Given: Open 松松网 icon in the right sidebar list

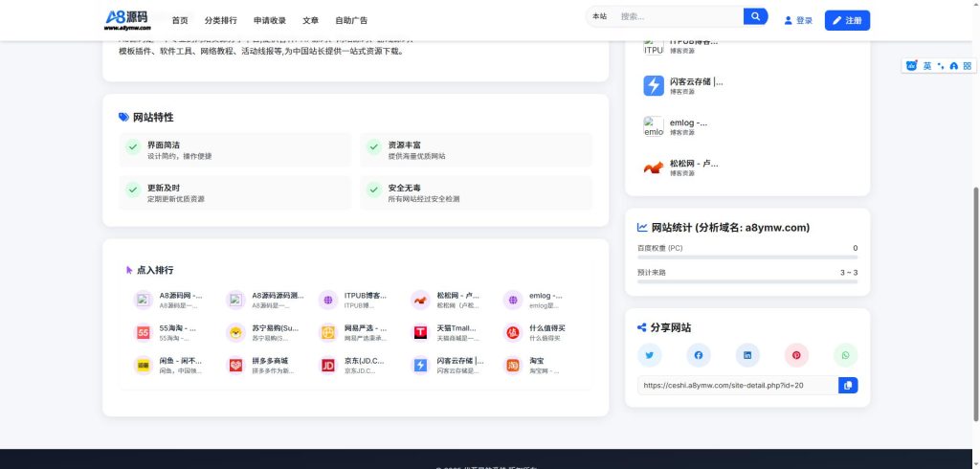Looking at the screenshot, I should 654,167.
